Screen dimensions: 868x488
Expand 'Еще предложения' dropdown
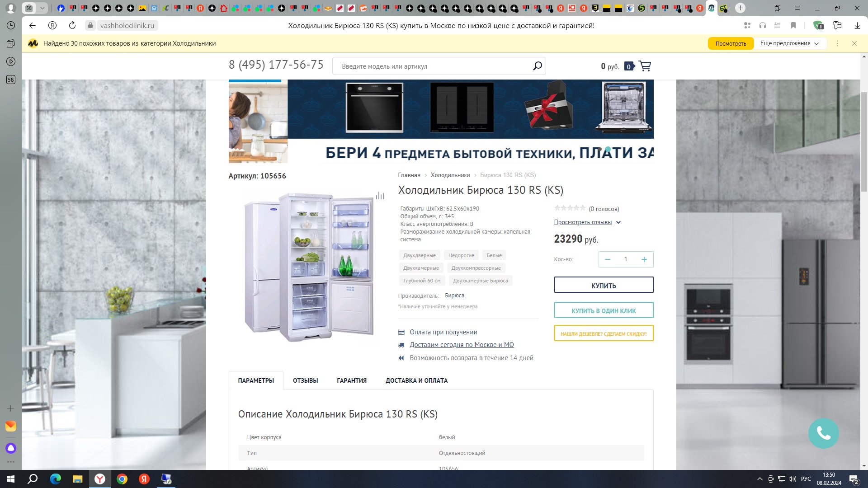[x=789, y=43]
